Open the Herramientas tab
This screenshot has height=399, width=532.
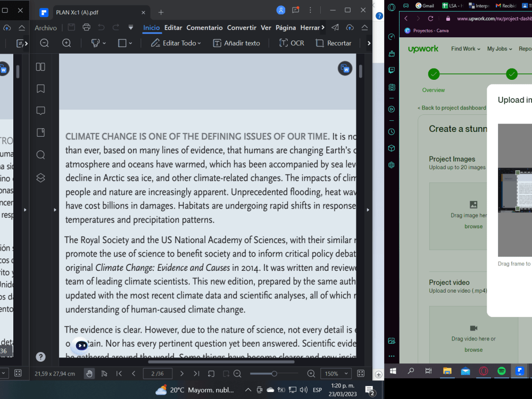click(x=310, y=28)
